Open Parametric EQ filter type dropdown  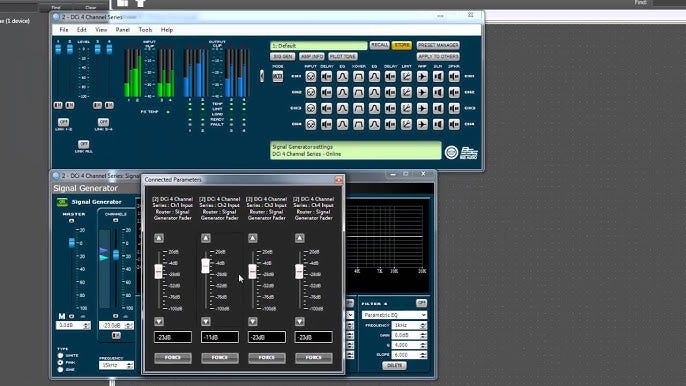394,315
